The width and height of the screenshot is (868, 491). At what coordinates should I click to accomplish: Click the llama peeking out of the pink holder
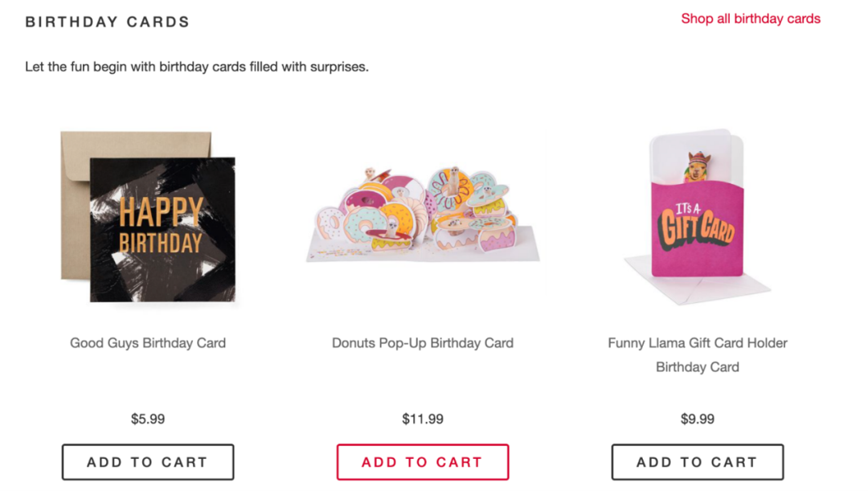[x=697, y=166]
